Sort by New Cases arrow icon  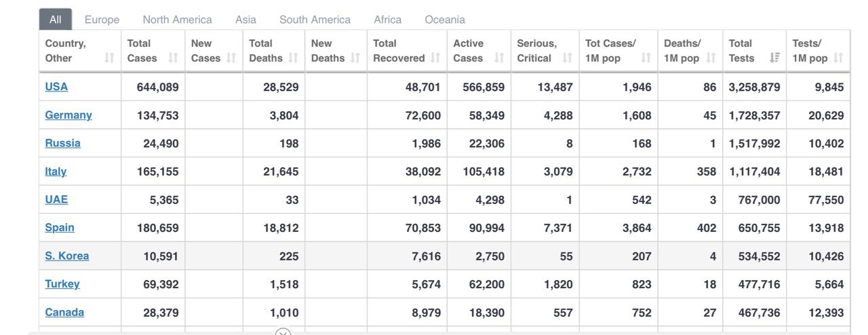coord(231,58)
